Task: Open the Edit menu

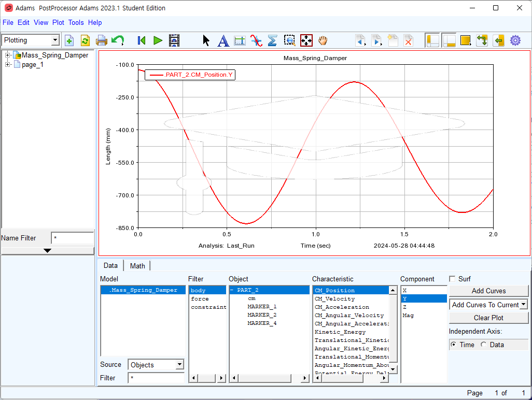Action: pyautogui.click(x=23, y=22)
